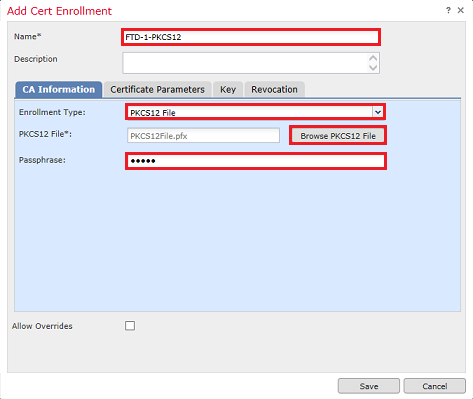
Task: Click the Description text area
Action: (251, 63)
